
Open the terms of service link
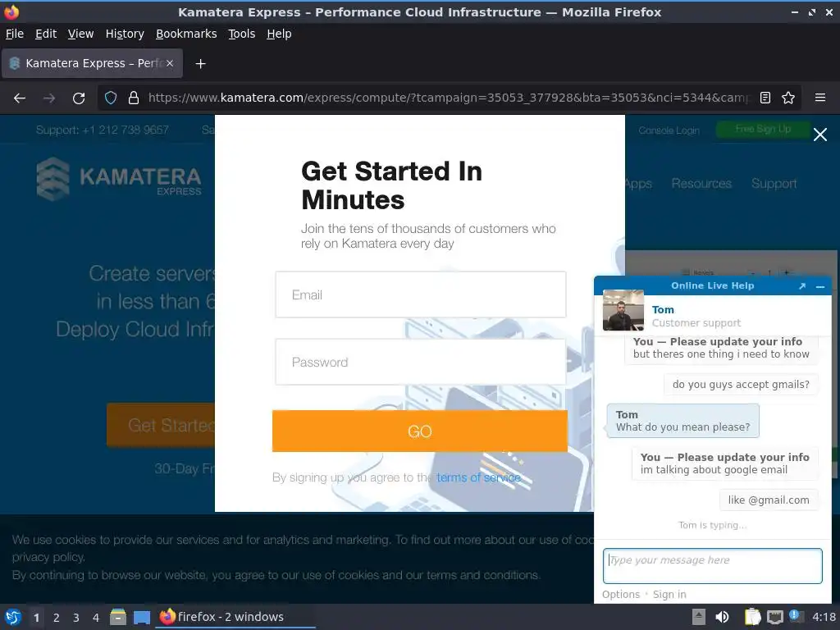pyautogui.click(x=478, y=477)
